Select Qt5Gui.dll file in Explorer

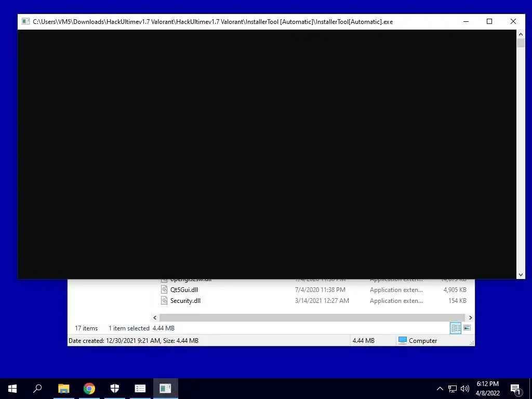[x=184, y=290]
